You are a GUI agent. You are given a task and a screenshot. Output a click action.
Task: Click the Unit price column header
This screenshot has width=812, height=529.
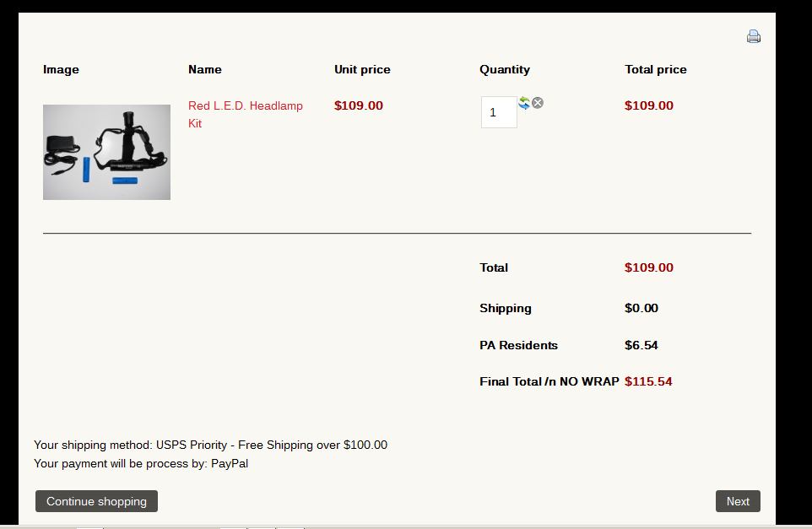click(x=362, y=69)
